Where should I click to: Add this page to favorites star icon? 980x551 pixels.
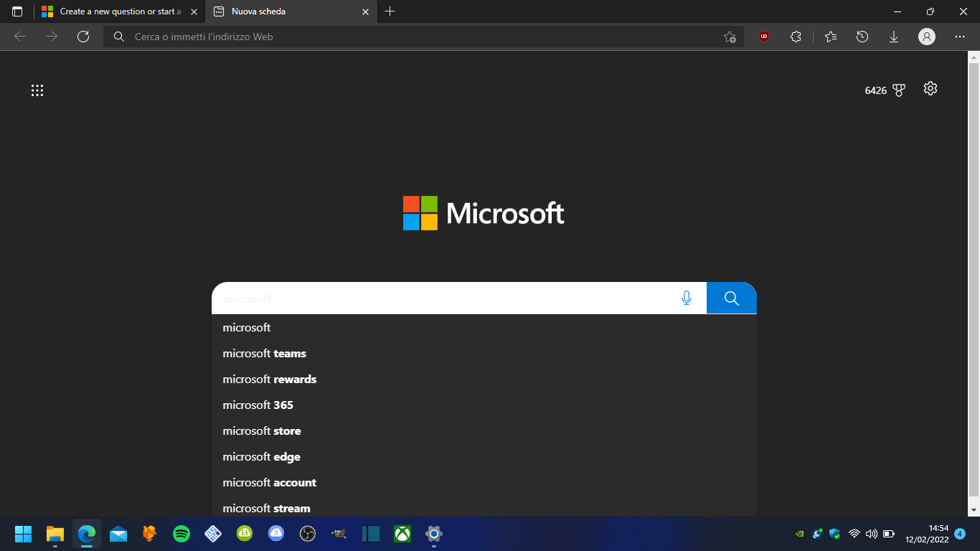click(730, 37)
